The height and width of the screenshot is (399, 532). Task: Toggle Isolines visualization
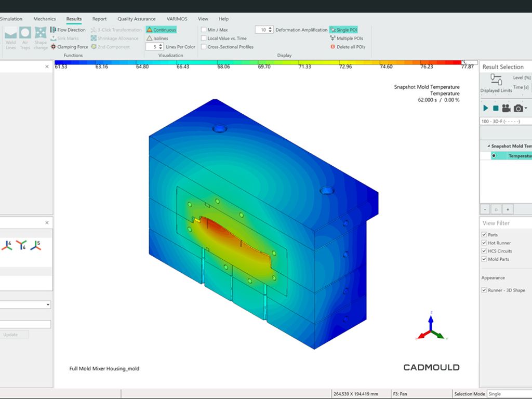[159, 38]
